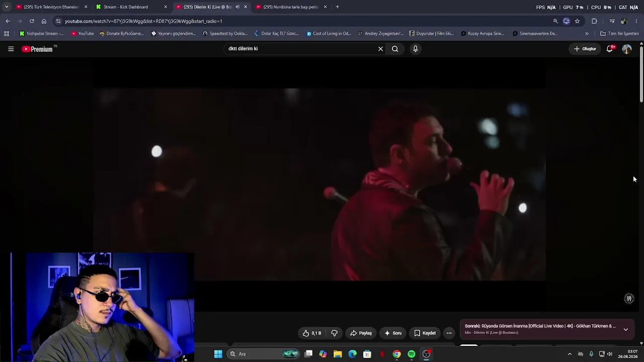Run the YouTube search magnifier button
Viewport: 644px width, 362px height.
tap(395, 49)
